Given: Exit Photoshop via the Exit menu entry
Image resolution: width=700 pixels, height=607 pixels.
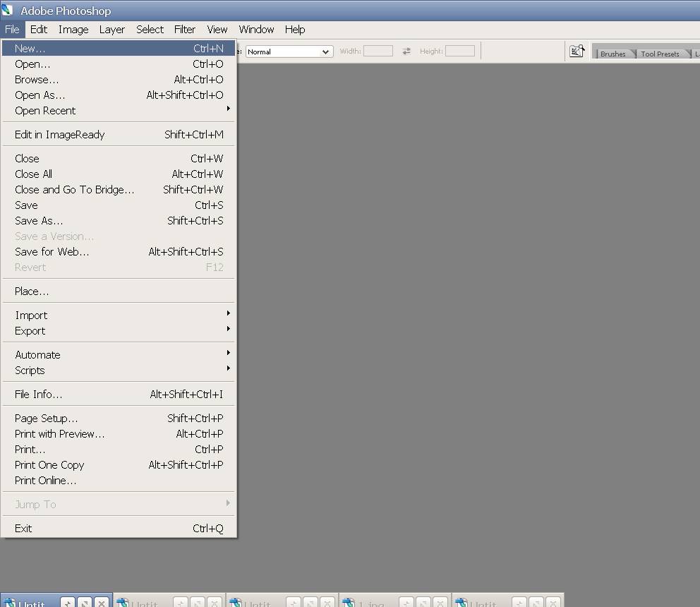Looking at the screenshot, I should pyautogui.click(x=119, y=529).
